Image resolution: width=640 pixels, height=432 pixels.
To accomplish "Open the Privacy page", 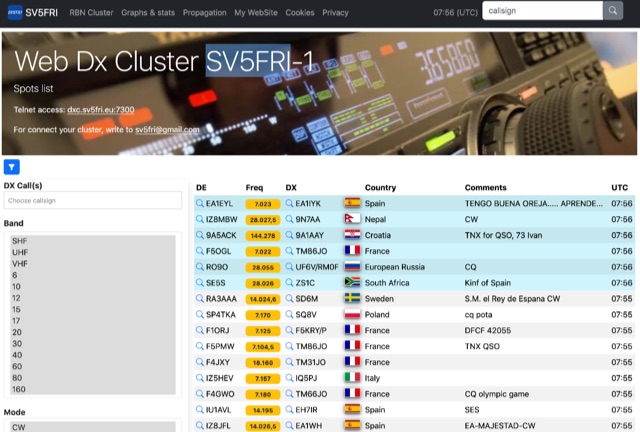I will 335,12.
